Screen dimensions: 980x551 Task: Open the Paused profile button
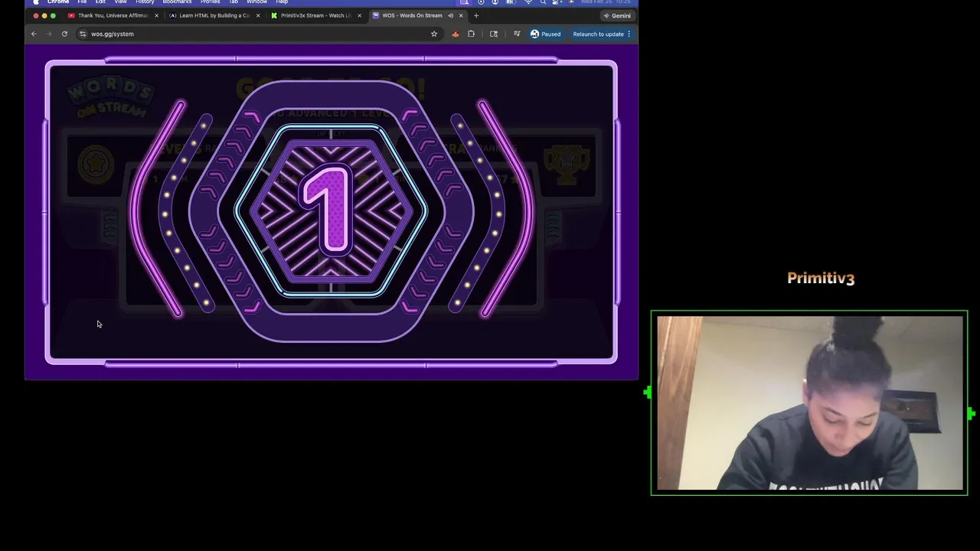546,34
